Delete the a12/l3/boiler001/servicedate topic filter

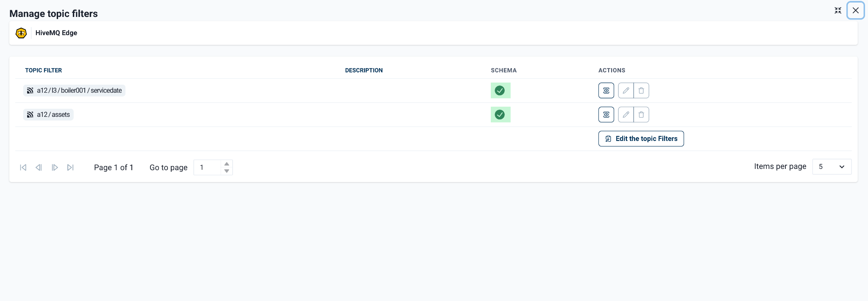click(x=641, y=91)
